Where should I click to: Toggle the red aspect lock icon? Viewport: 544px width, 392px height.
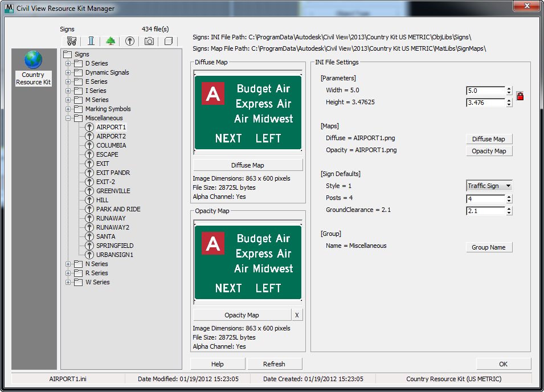520,96
